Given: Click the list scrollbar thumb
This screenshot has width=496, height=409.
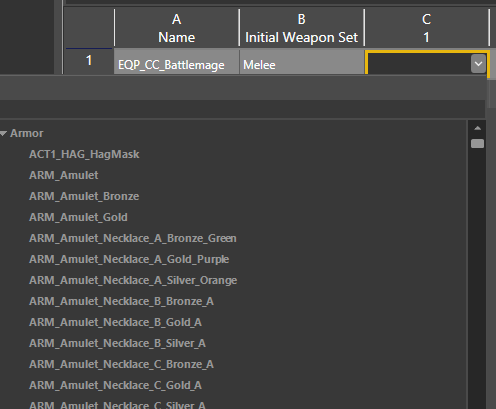Looking at the screenshot, I should click(477, 144).
